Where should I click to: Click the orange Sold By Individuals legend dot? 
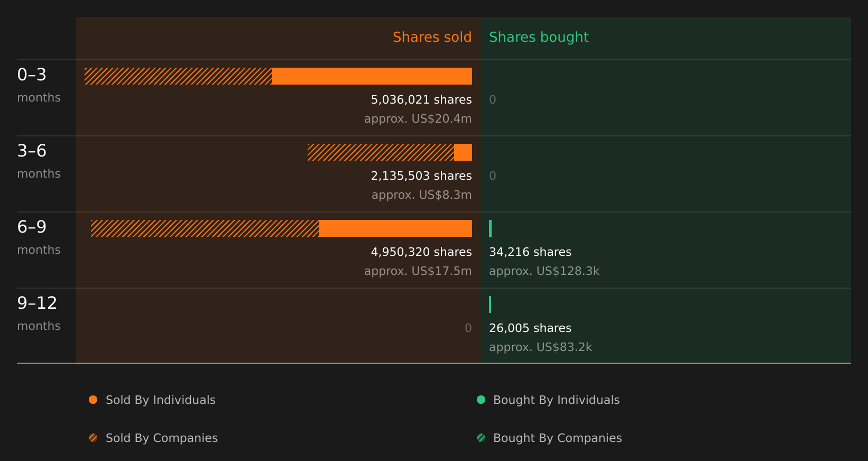click(93, 400)
